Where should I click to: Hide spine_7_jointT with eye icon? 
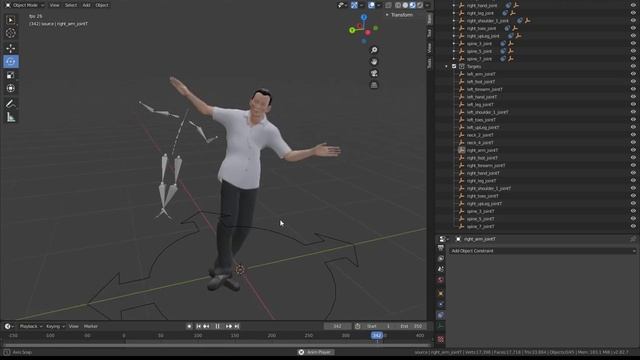633,227
